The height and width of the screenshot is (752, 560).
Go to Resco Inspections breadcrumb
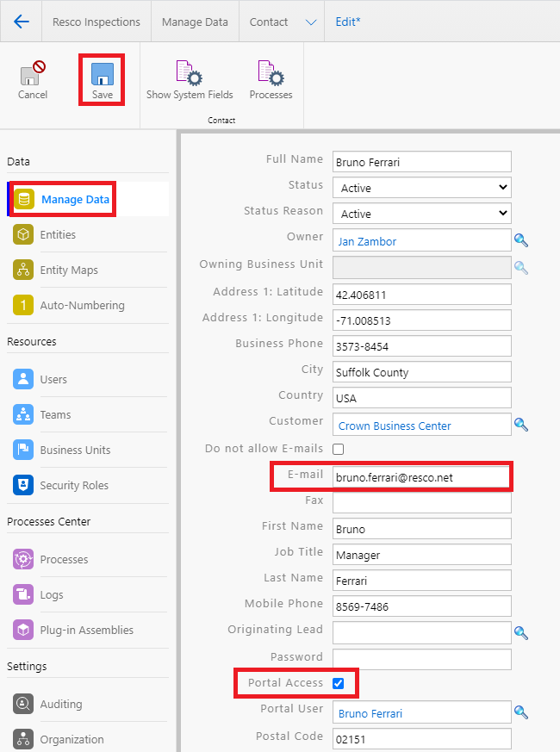[96, 22]
